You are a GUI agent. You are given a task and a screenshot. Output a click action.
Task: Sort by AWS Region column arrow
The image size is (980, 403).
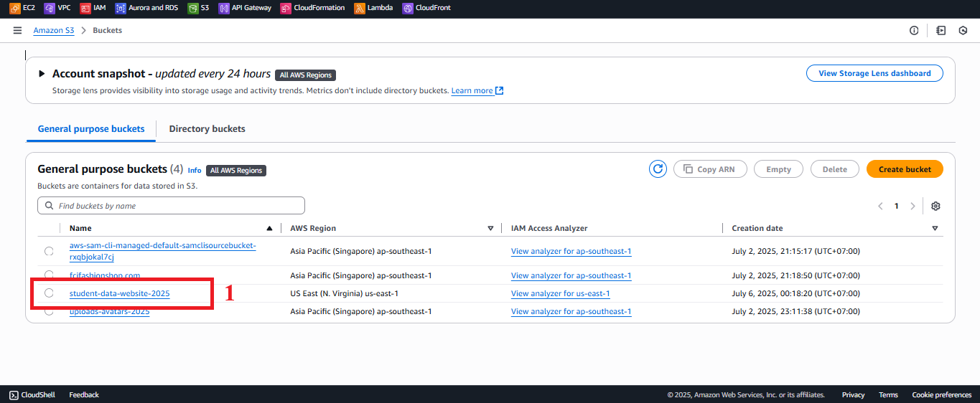click(490, 228)
